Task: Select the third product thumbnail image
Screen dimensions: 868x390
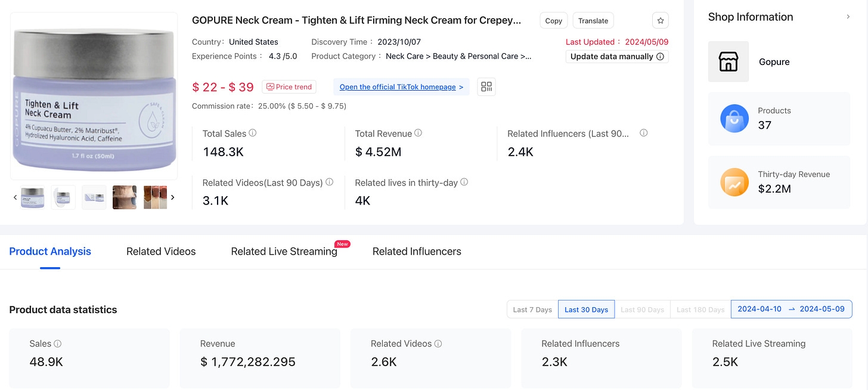Action: pyautogui.click(x=94, y=197)
